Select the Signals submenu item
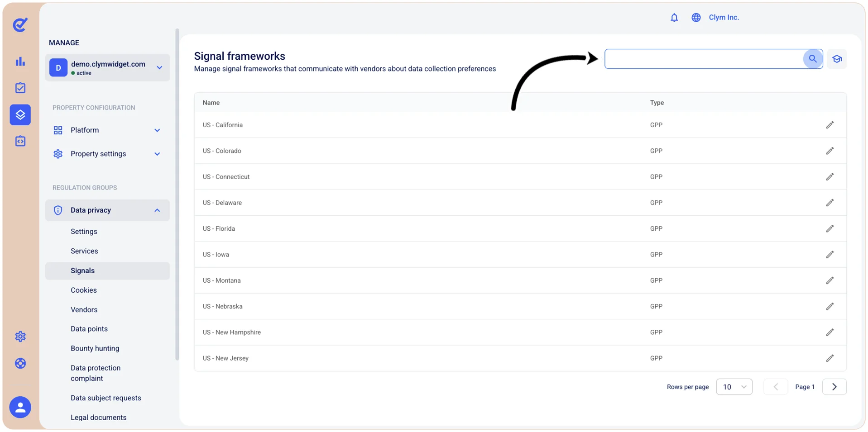The image size is (868, 432). coord(107,271)
